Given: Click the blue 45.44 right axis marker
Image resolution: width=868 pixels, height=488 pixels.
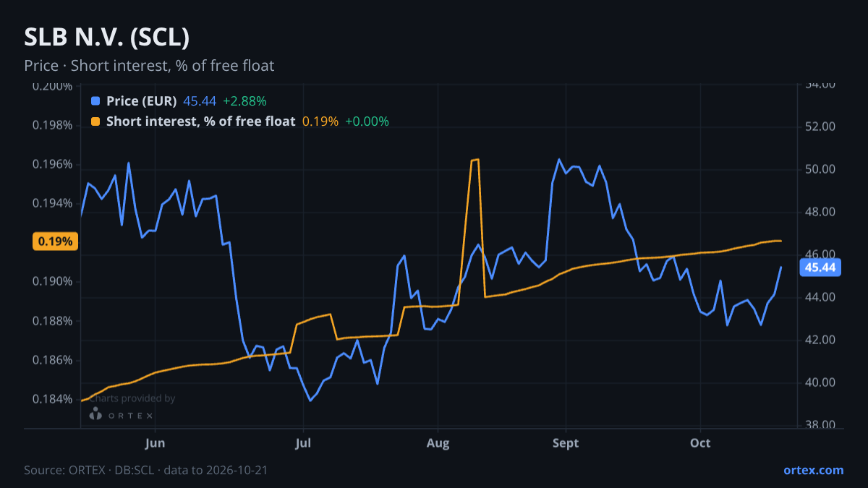Looking at the screenshot, I should coord(820,267).
